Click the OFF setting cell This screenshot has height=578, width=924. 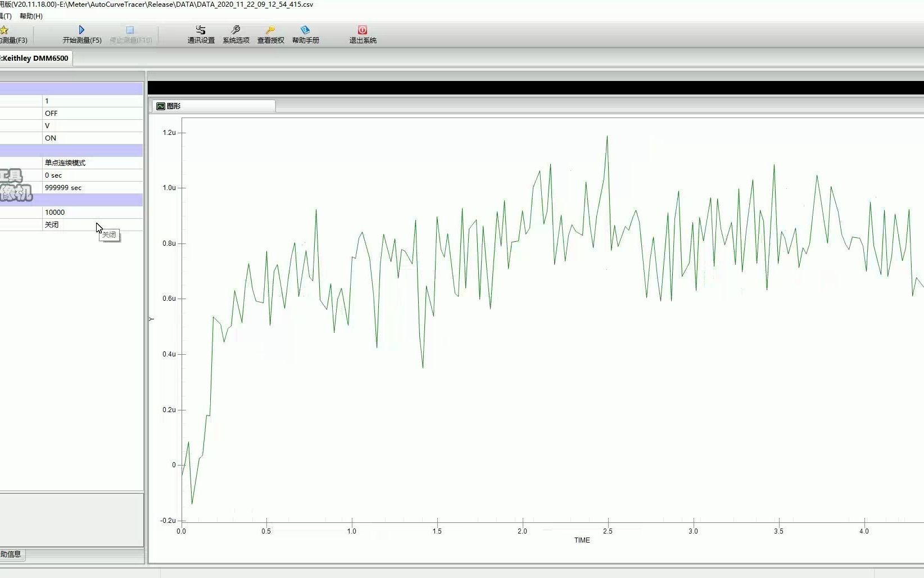[x=93, y=114]
